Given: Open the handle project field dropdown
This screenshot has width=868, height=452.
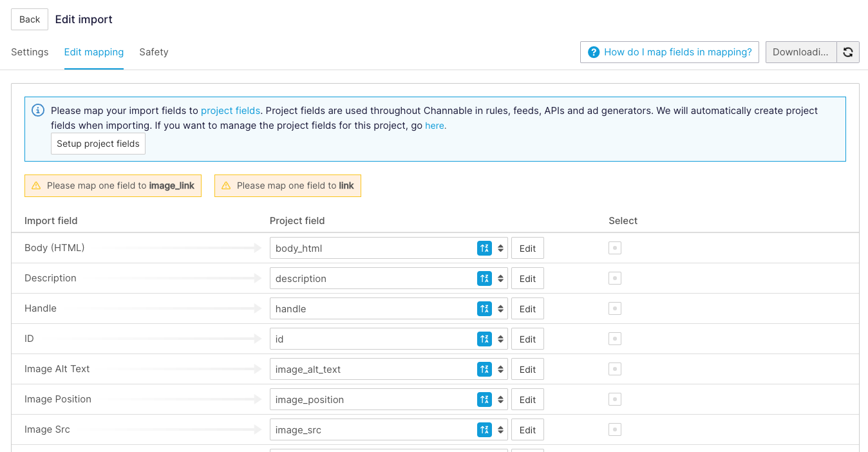Looking at the screenshot, I should [x=389, y=308].
